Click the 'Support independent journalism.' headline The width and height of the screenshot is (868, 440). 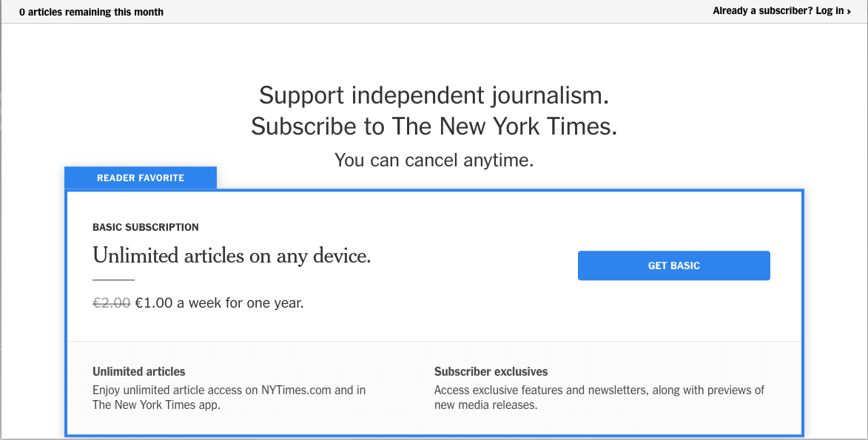point(434,95)
